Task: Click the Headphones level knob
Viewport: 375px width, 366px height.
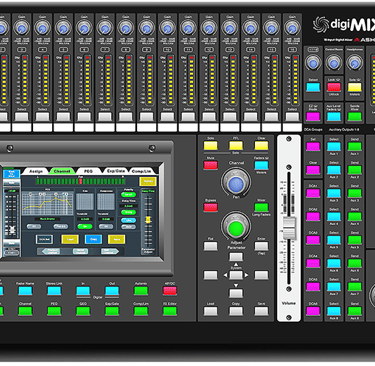Action: coord(354,62)
